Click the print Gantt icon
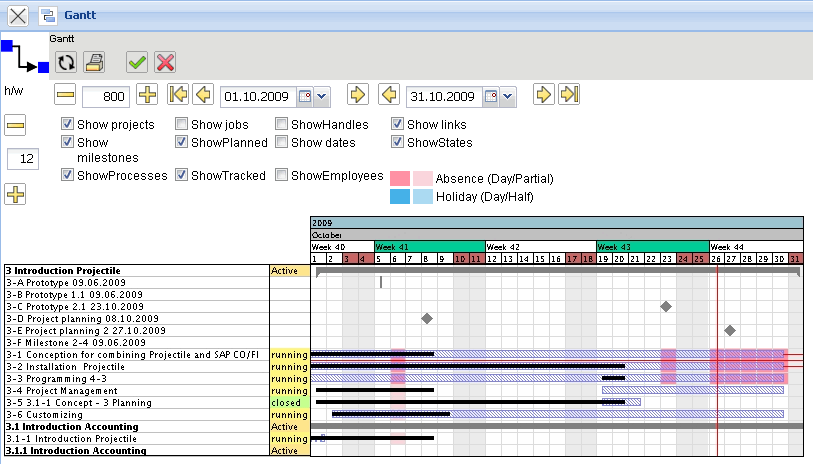This screenshot has width=813, height=464. pyautogui.click(x=93, y=62)
